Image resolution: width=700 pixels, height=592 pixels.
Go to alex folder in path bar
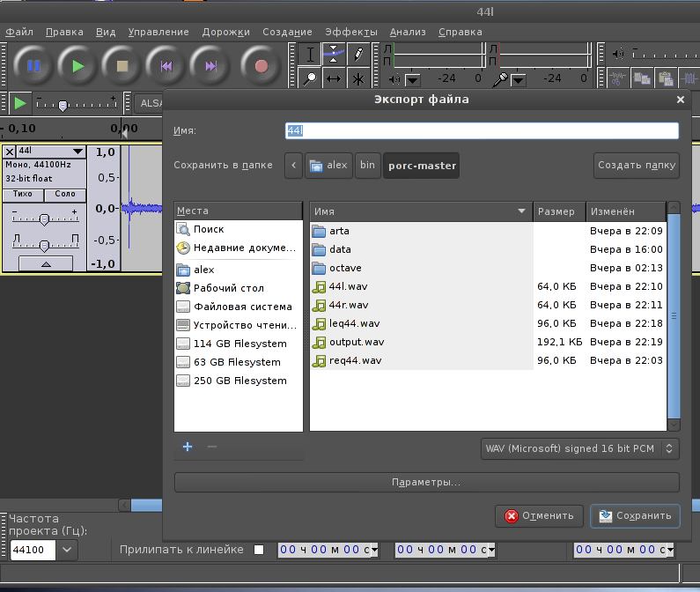328,166
